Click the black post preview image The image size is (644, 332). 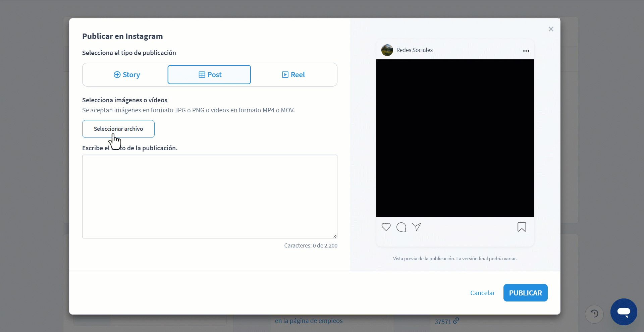click(455, 138)
